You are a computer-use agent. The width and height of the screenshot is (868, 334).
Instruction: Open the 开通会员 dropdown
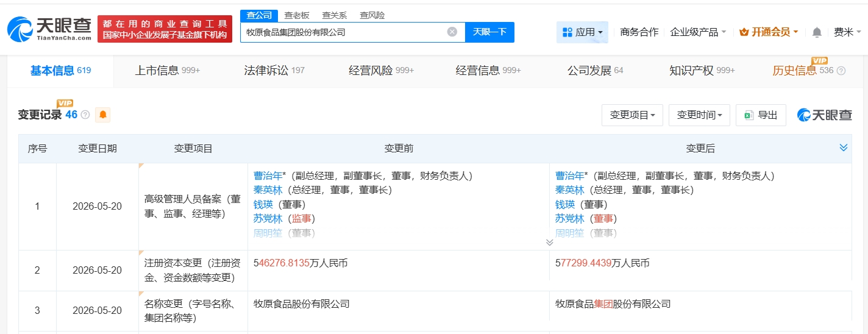pos(768,32)
